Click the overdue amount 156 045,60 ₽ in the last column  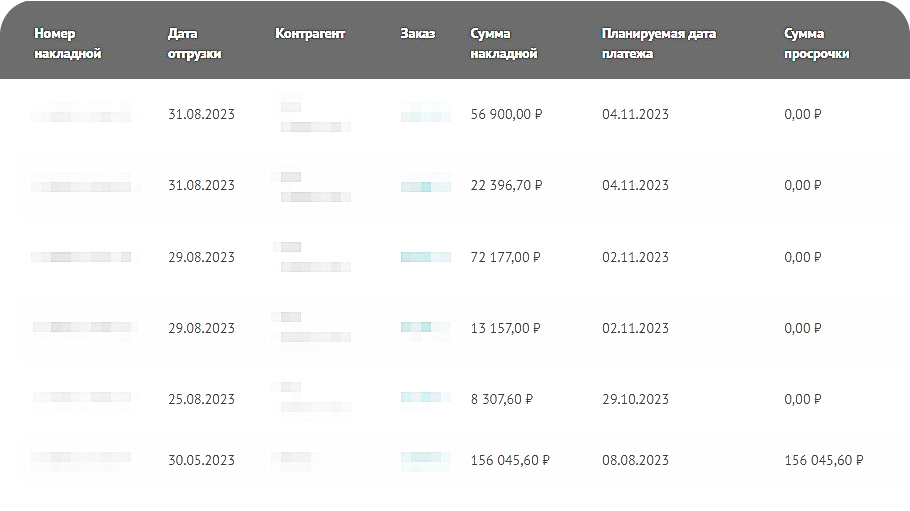click(x=824, y=461)
